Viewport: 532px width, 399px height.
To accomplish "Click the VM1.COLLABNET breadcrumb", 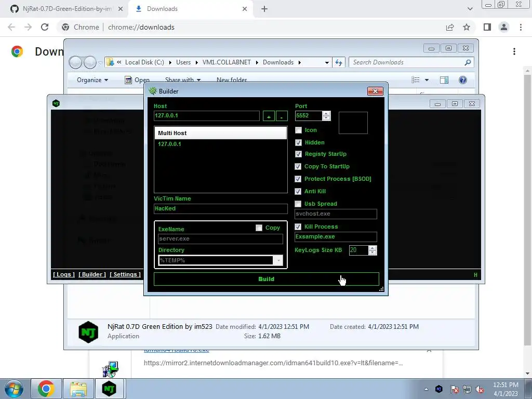I will coord(227,62).
